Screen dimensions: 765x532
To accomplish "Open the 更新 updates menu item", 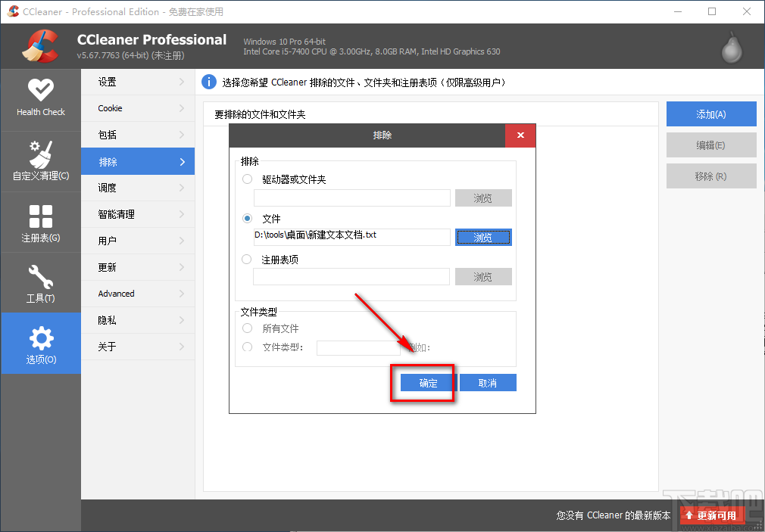I will (x=138, y=267).
